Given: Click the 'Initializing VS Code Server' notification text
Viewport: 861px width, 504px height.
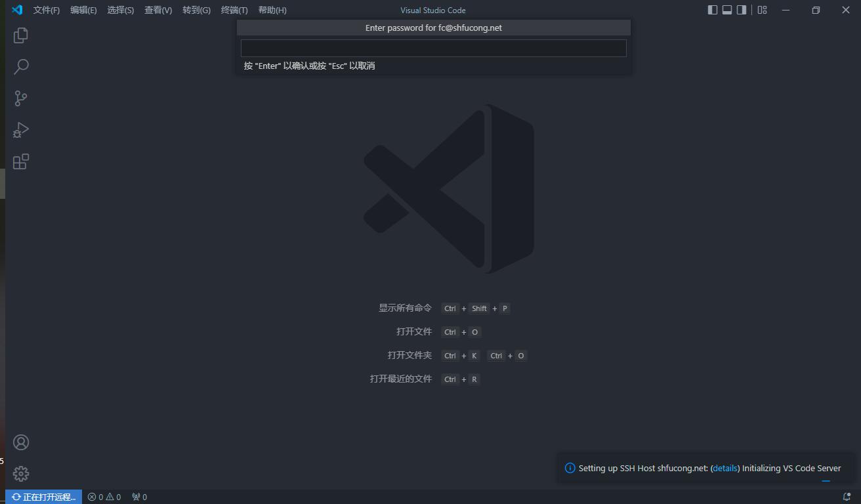Looking at the screenshot, I should point(791,469).
